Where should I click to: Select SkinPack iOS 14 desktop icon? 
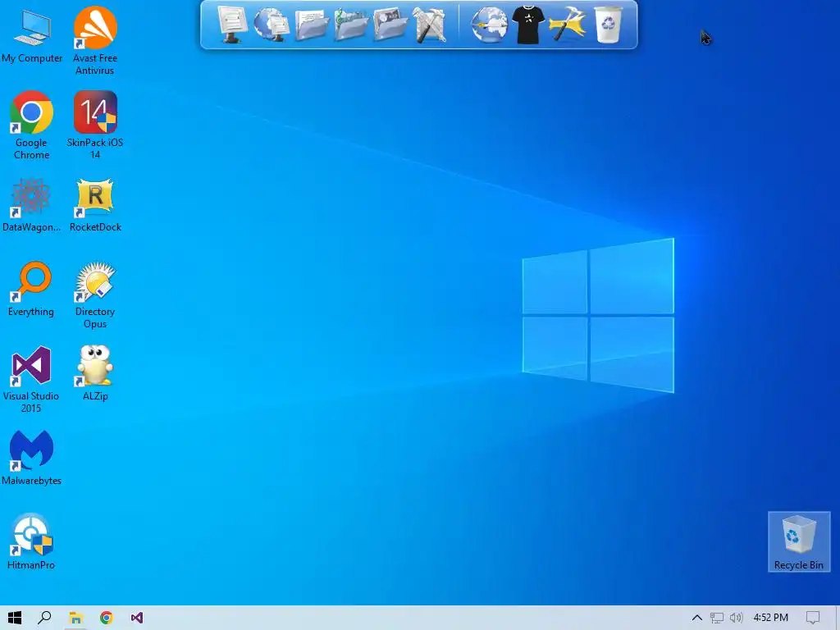pyautogui.click(x=95, y=126)
